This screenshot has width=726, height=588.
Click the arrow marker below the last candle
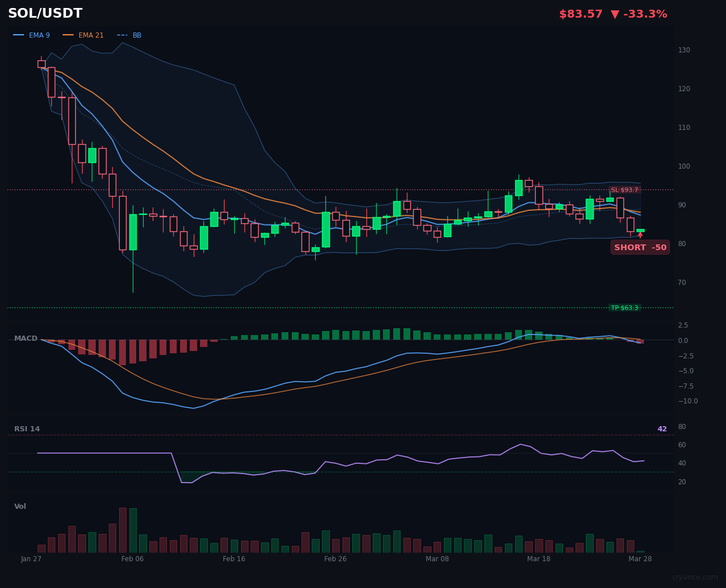(641, 235)
